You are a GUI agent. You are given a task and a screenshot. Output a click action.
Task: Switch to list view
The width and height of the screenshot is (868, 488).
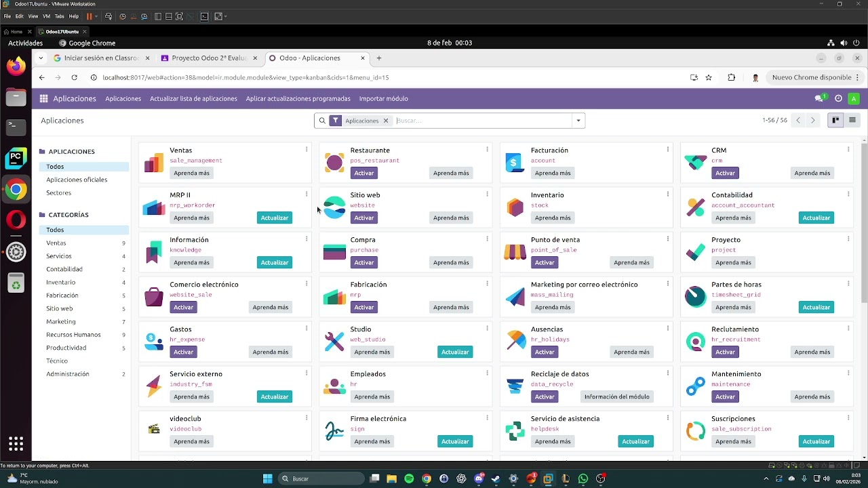tap(852, 120)
